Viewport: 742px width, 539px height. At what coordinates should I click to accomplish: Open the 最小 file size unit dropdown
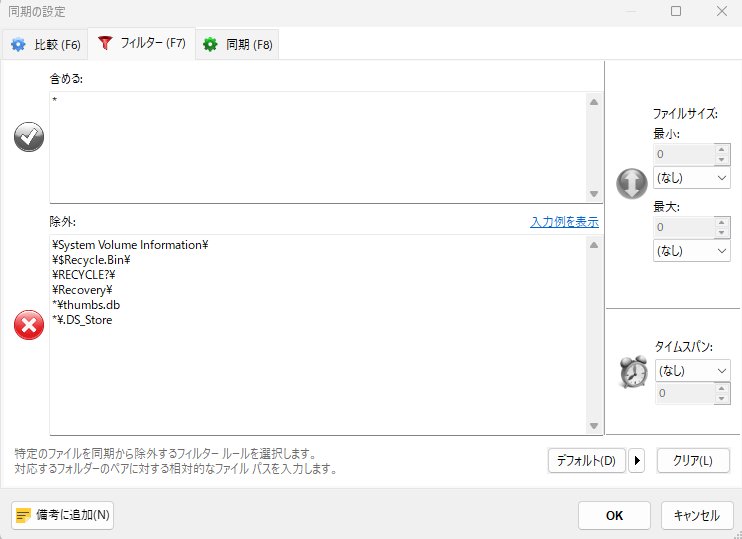692,178
